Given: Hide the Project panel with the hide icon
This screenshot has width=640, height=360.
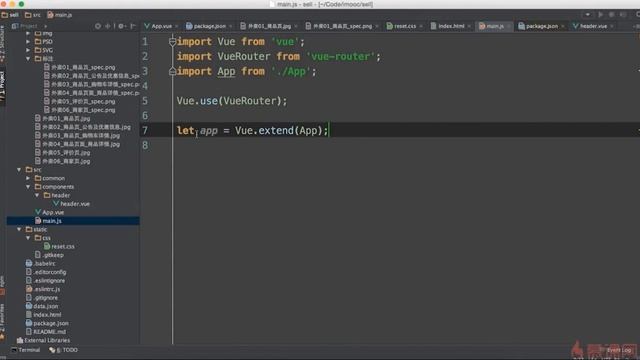Looking at the screenshot, I should (133, 26).
